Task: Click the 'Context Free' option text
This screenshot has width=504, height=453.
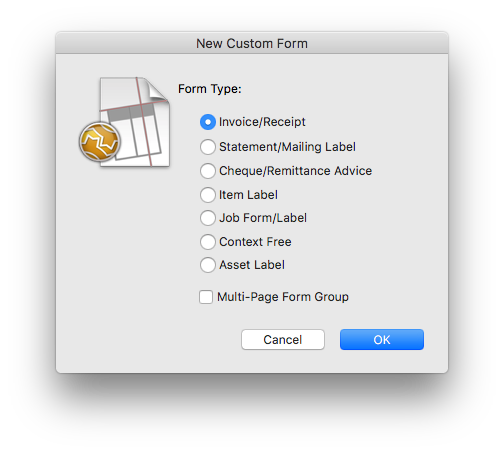Action: (255, 242)
